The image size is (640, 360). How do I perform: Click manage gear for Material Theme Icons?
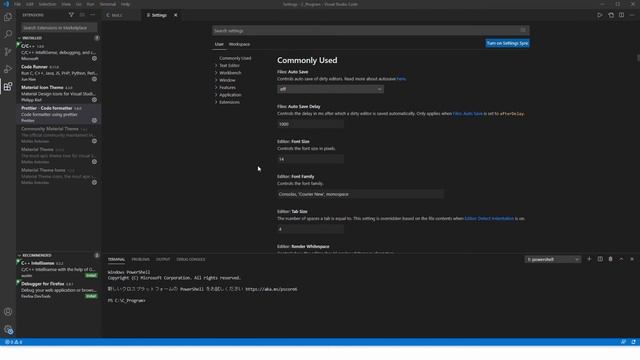pos(94,182)
